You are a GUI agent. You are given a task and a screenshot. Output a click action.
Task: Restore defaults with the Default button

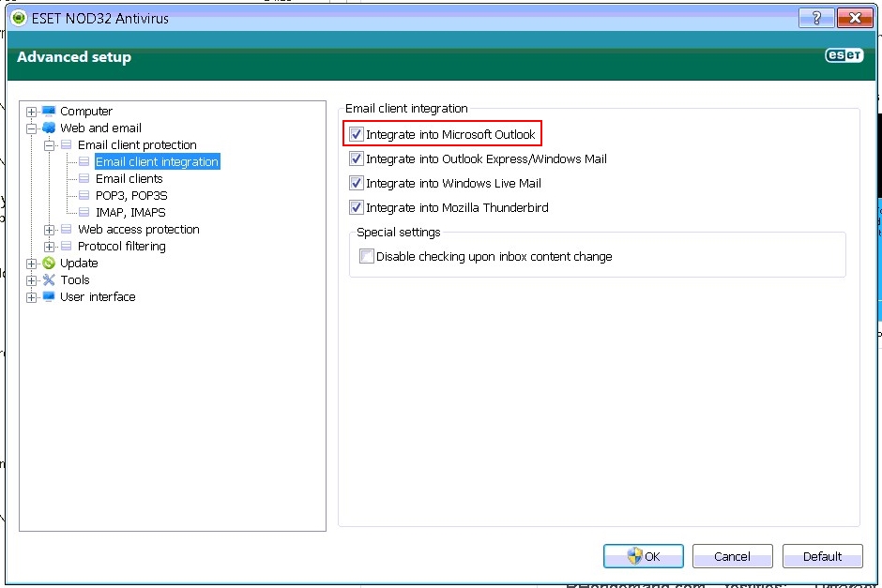click(822, 556)
